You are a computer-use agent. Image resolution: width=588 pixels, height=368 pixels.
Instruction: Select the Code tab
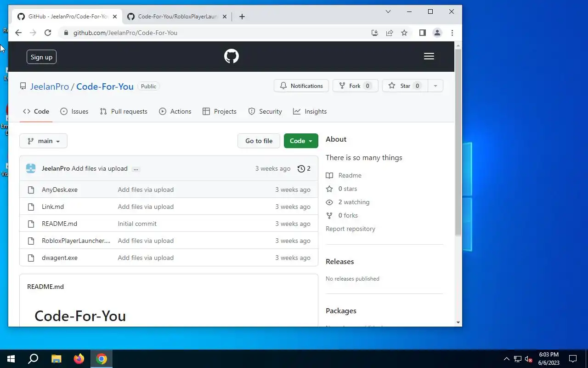(36, 111)
